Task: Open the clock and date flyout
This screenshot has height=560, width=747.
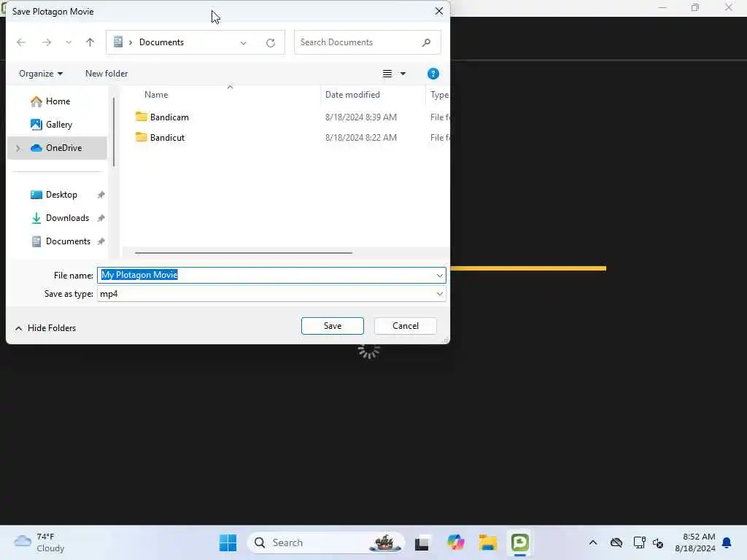Action: click(x=695, y=542)
